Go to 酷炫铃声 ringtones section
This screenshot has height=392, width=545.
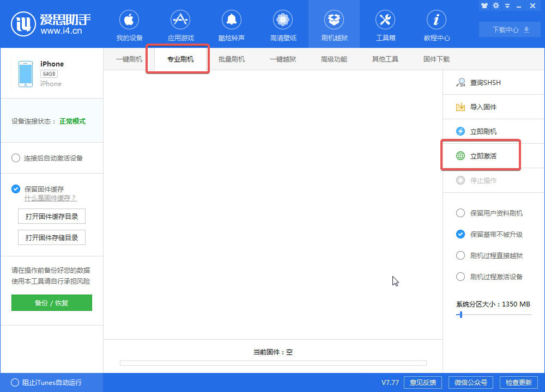231,24
